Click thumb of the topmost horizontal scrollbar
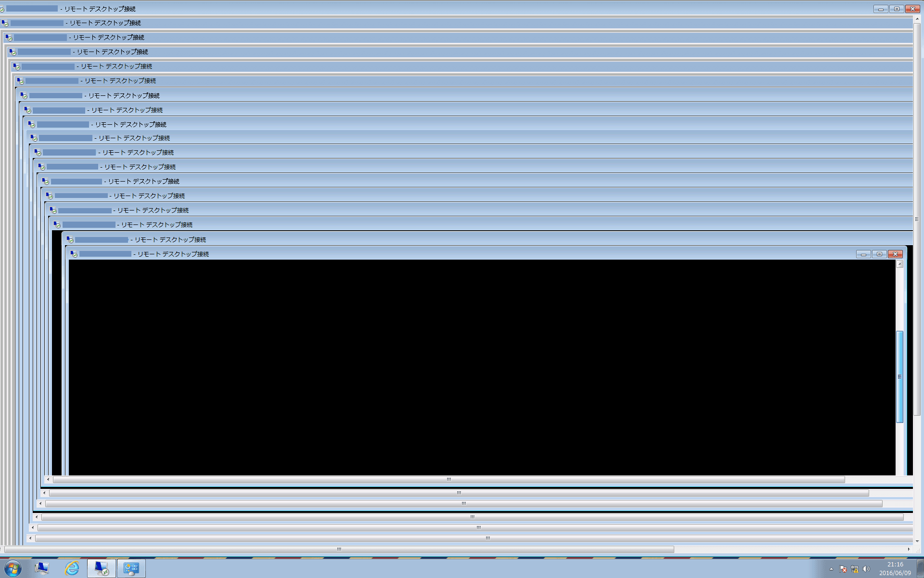The height and width of the screenshot is (578, 924). pyautogui.click(x=449, y=479)
